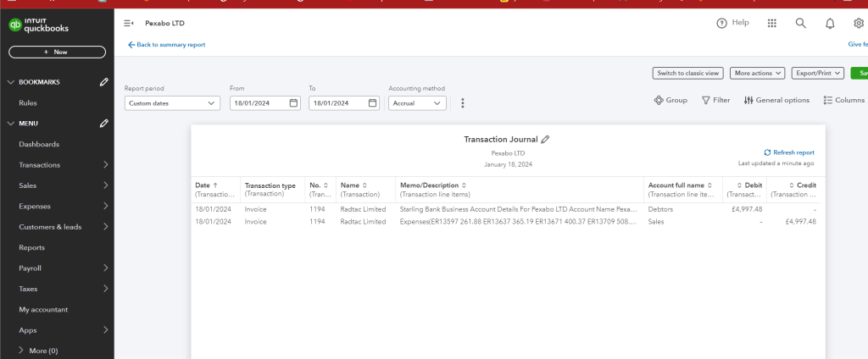Expand the Payroll submenu
Viewport: 868px width, 359px height.
pyautogui.click(x=105, y=268)
